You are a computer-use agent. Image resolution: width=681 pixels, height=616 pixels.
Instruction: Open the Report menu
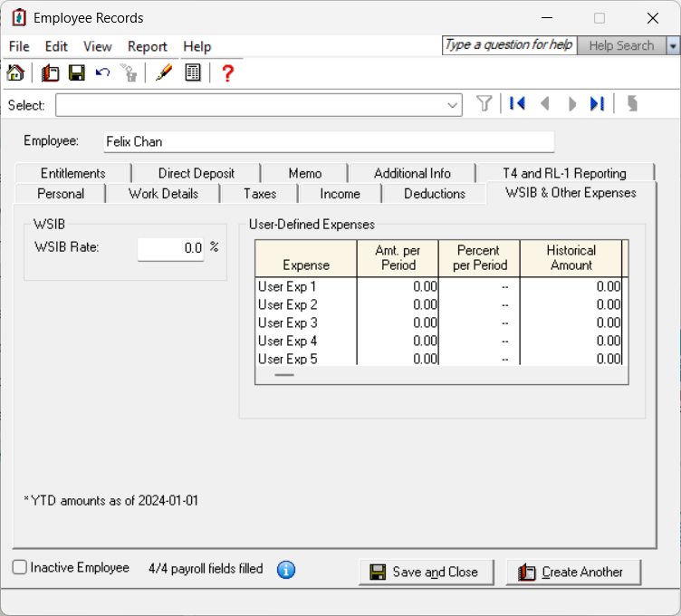[x=148, y=46]
